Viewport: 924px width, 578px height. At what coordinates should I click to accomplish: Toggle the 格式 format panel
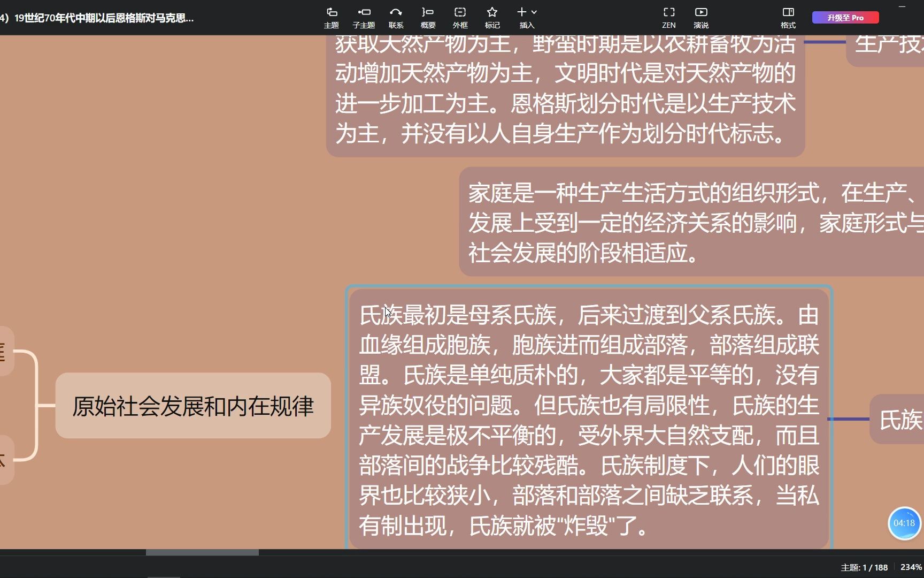[788, 18]
